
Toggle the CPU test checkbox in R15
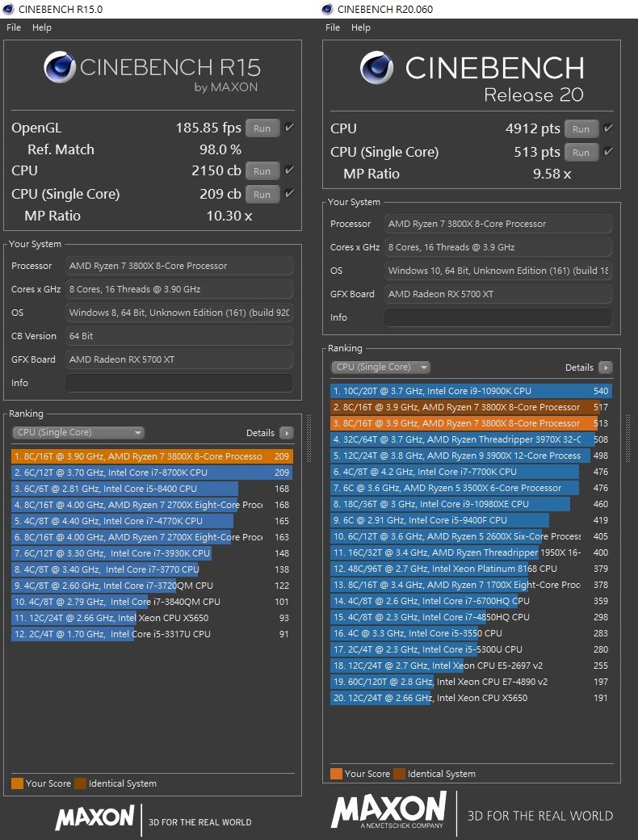click(x=289, y=170)
